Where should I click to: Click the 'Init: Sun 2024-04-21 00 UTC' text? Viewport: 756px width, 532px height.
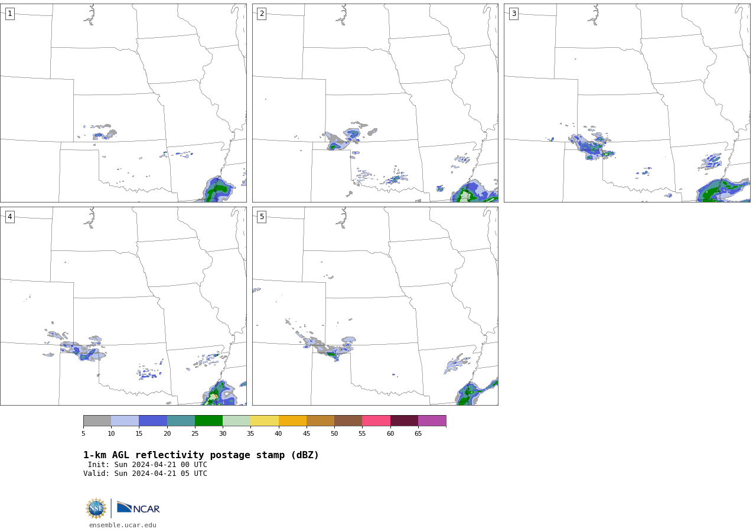click(x=148, y=465)
